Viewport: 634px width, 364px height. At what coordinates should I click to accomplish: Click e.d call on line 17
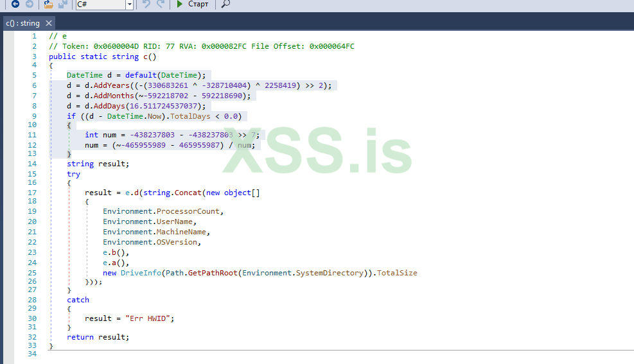coord(132,193)
